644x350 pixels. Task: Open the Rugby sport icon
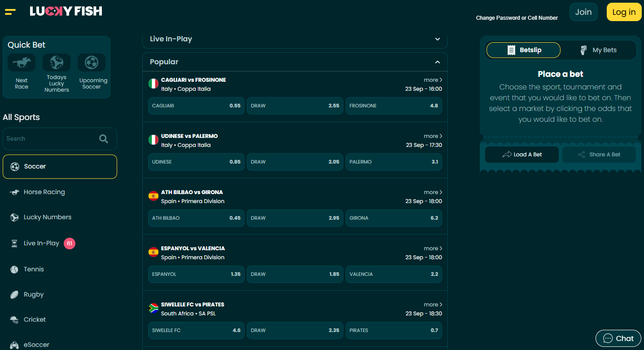tap(13, 294)
